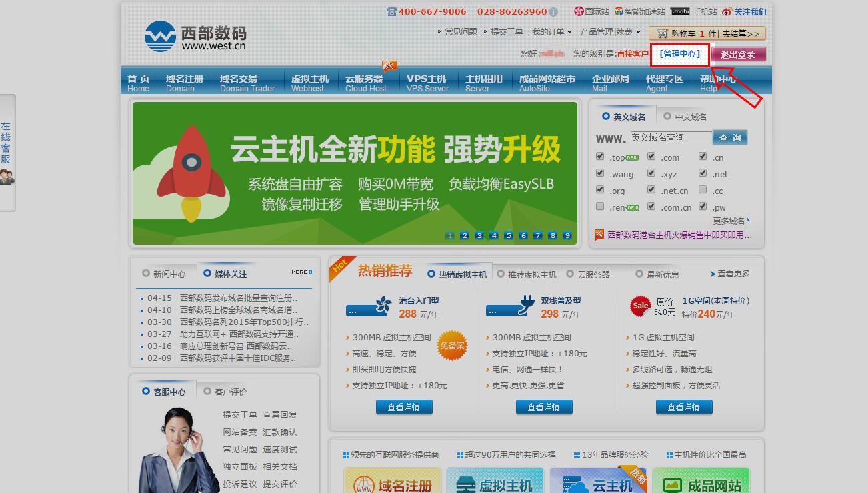Toggle the .wang domain checkbox

click(x=600, y=173)
